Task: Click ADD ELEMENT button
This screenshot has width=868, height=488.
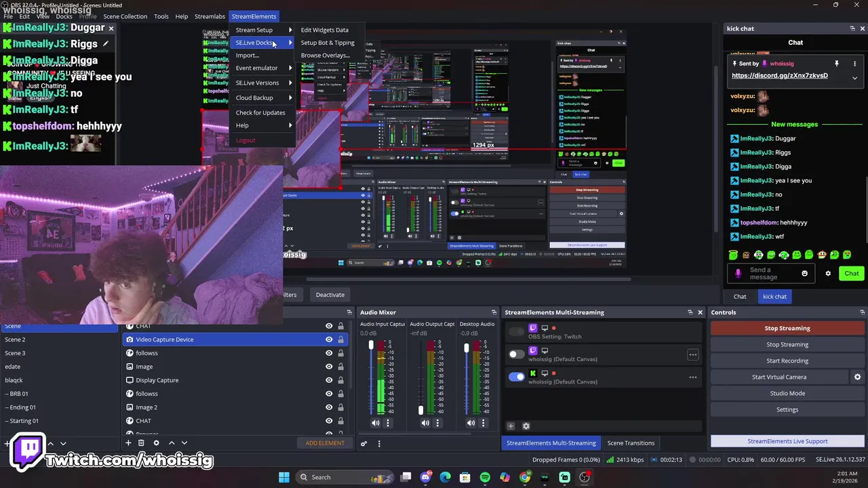Action: (x=325, y=443)
